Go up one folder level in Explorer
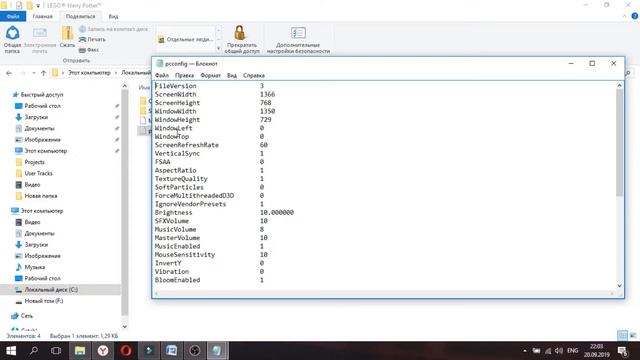The height and width of the screenshot is (360, 640). pyautogui.click(x=44, y=73)
